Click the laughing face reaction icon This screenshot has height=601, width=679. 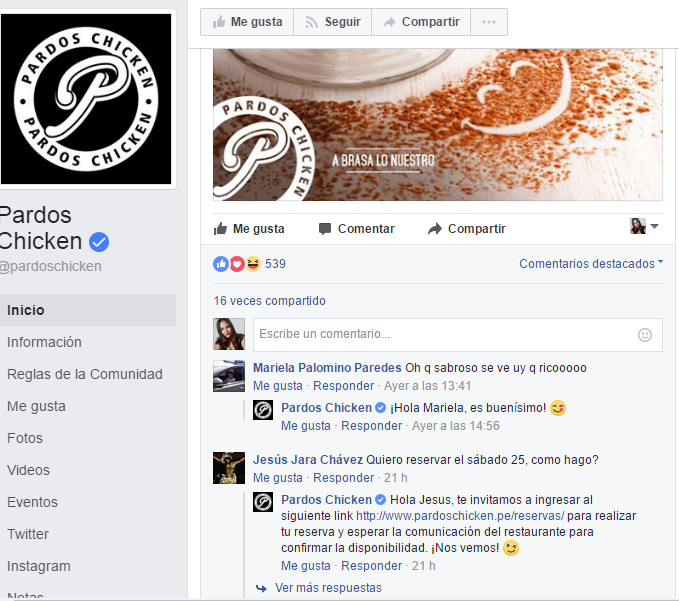point(253,264)
